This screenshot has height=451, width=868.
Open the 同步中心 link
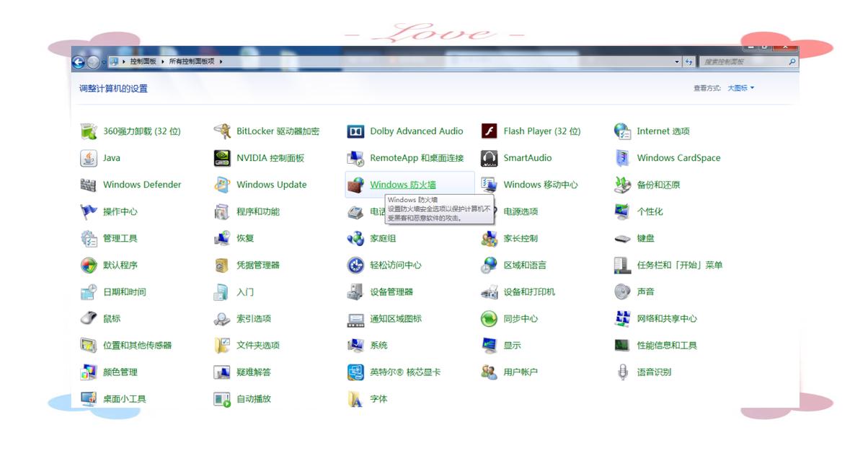[521, 318]
